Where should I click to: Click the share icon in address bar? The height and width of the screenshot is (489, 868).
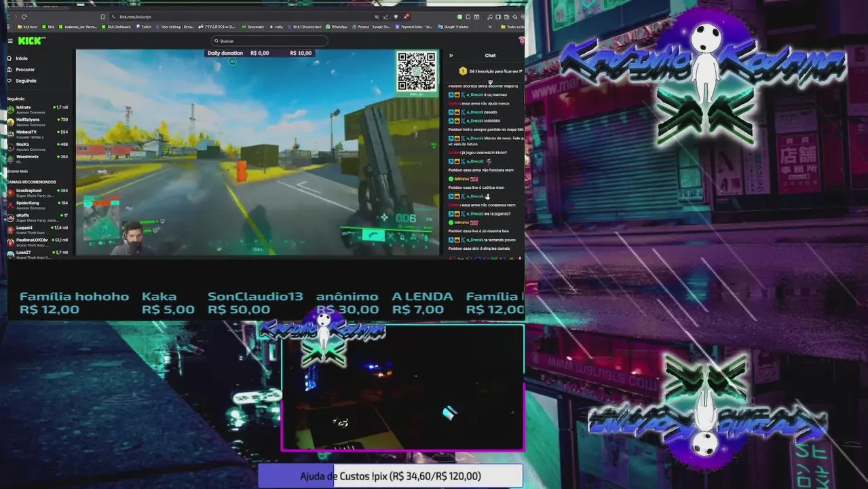coord(386,16)
